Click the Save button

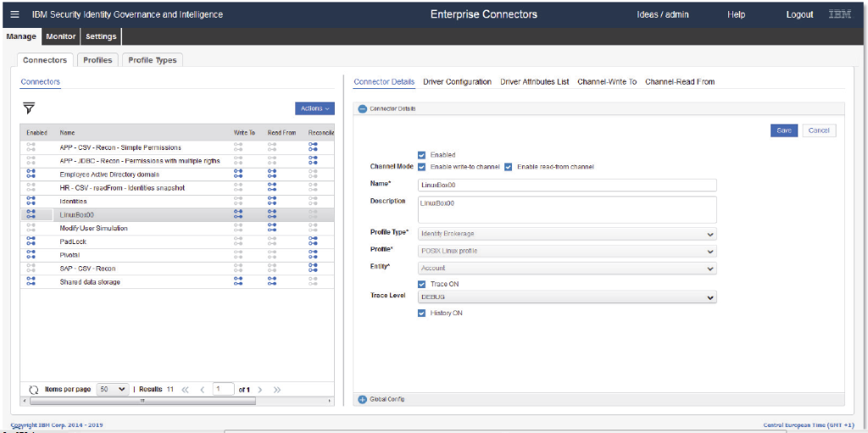[x=784, y=130]
